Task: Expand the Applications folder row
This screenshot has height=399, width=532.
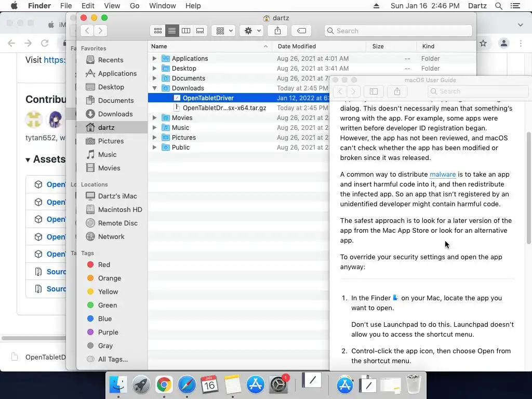Action: click(154, 59)
